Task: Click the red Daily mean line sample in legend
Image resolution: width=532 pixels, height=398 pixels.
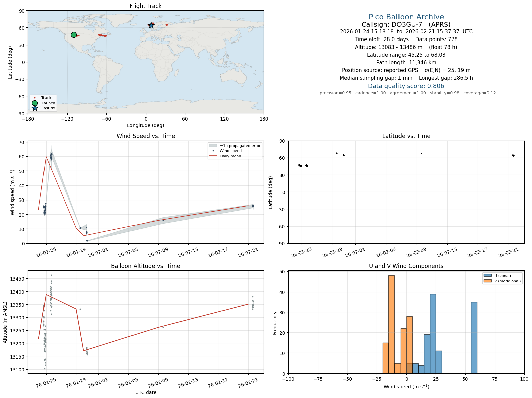Action: (x=213, y=156)
